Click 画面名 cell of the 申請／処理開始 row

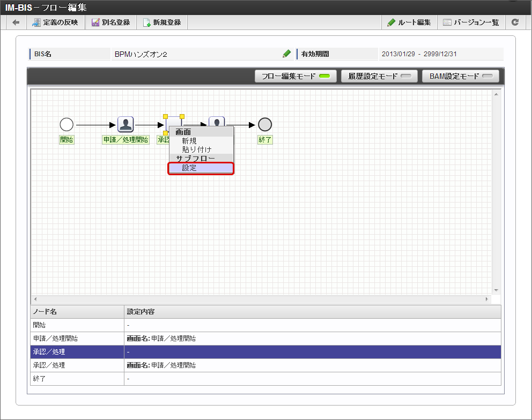[x=313, y=339]
